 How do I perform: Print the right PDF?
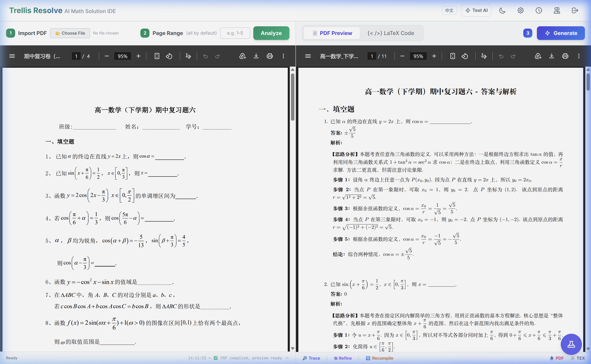[x=565, y=56]
